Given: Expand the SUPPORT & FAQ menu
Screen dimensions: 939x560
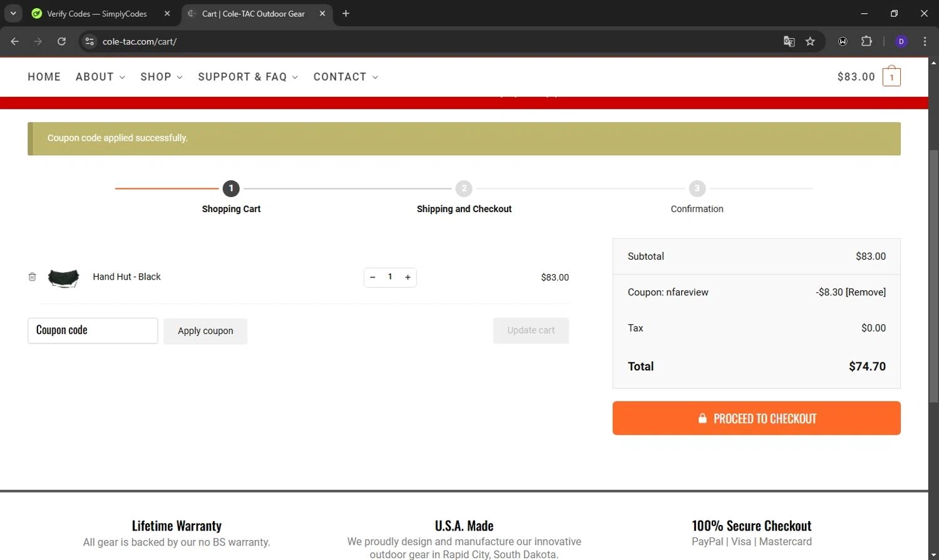Looking at the screenshot, I should [x=248, y=77].
